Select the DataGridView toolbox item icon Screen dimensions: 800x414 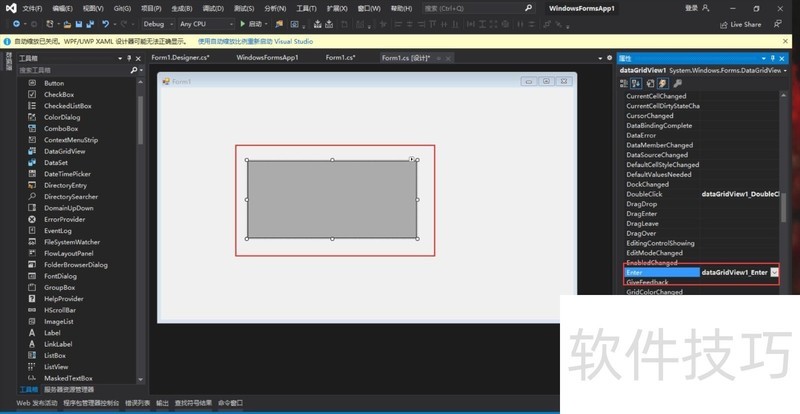tap(30, 151)
